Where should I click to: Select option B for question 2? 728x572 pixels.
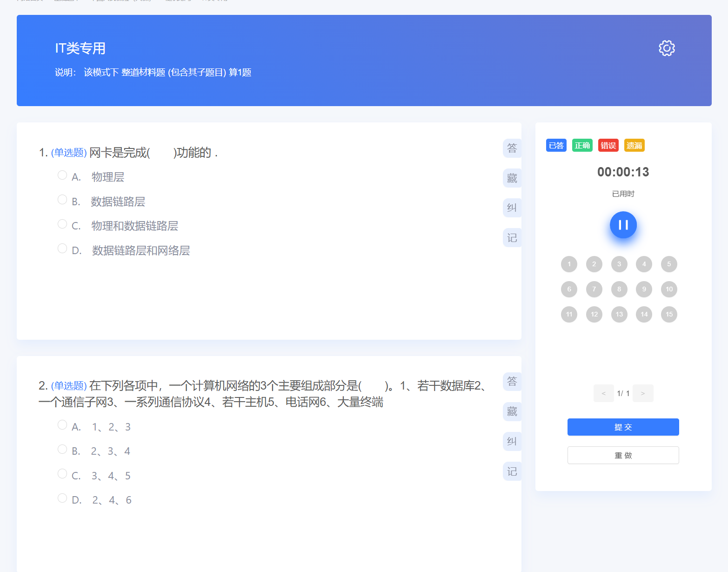coord(62,449)
